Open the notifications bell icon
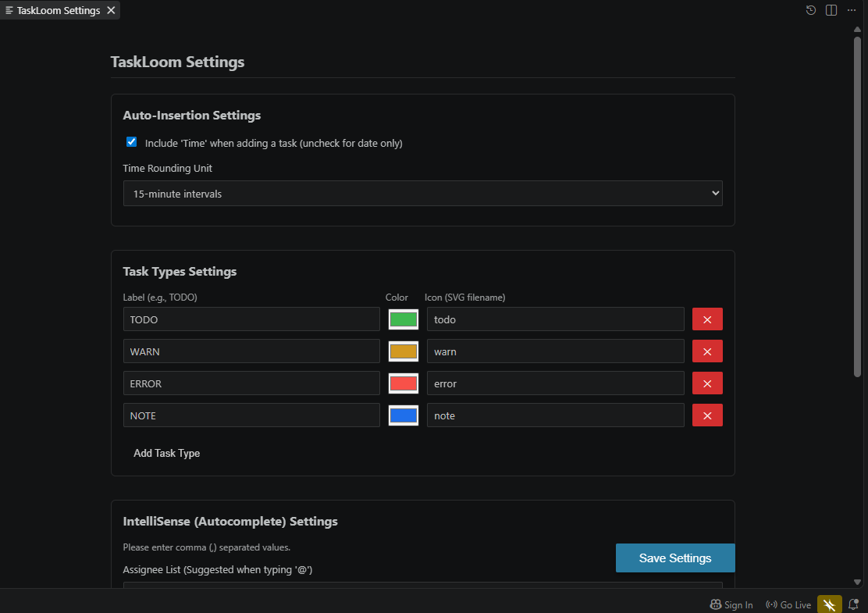 tap(853, 604)
